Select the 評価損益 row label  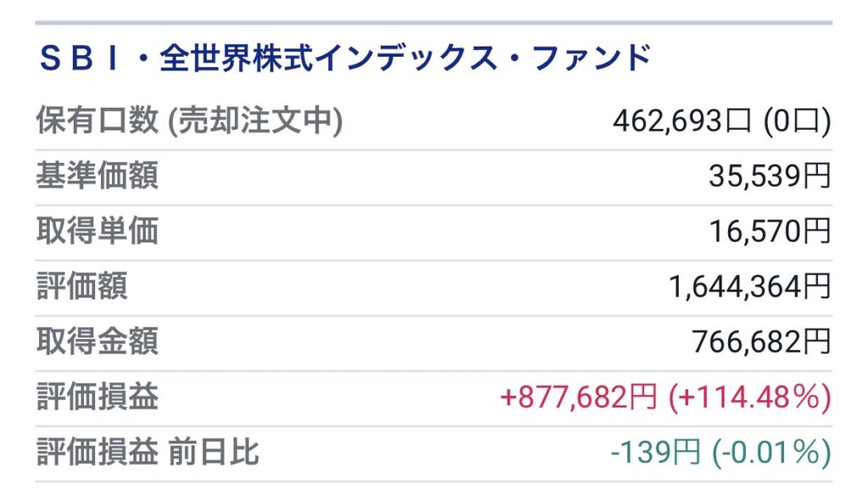(x=97, y=397)
